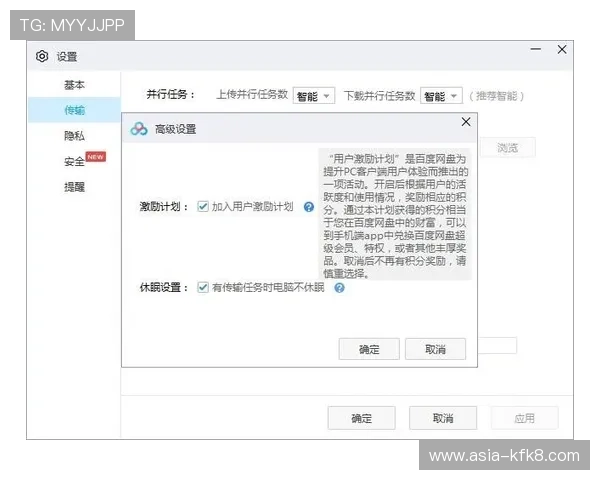Viewport: 600px width, 480px height.
Task: Click the （推荐智能） hint text
Action: pos(496,96)
